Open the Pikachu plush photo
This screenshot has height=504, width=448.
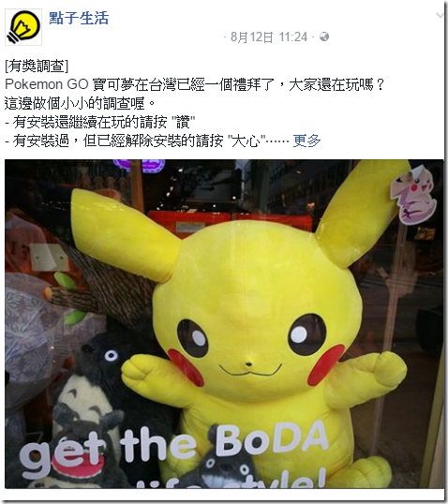[224, 324]
